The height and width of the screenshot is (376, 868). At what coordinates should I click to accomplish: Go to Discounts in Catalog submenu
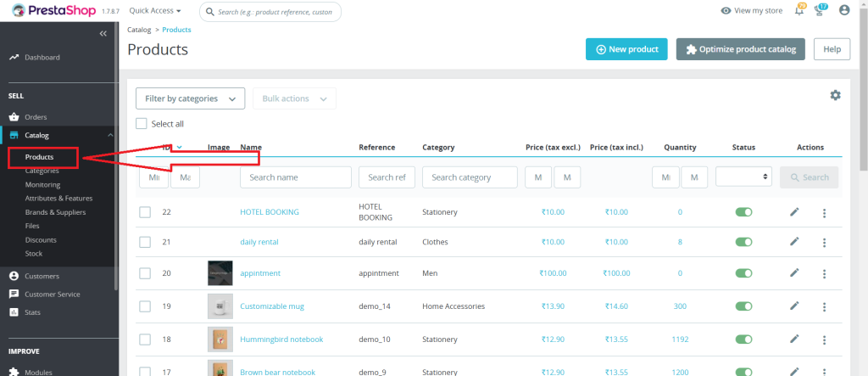(x=41, y=240)
